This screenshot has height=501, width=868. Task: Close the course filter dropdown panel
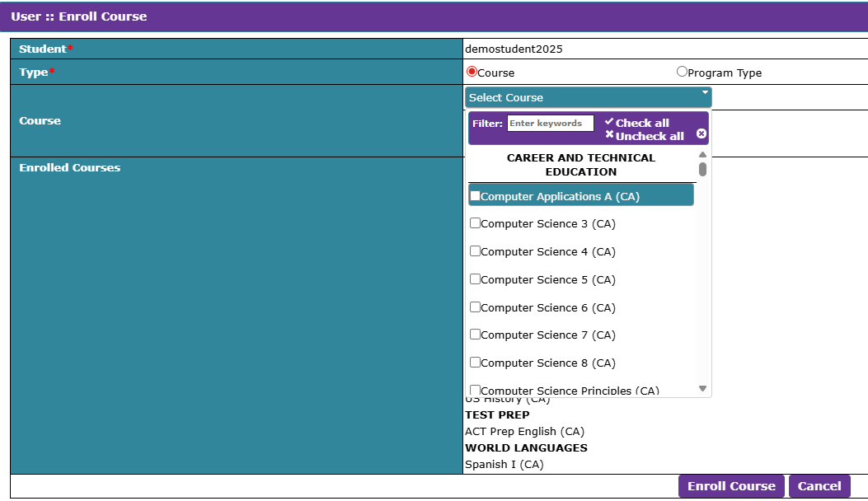(701, 133)
